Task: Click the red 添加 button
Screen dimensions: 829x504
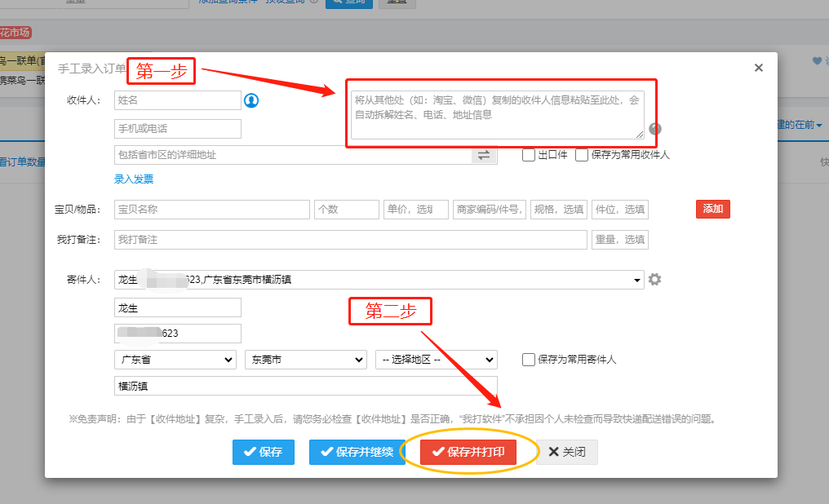Action: click(x=712, y=209)
